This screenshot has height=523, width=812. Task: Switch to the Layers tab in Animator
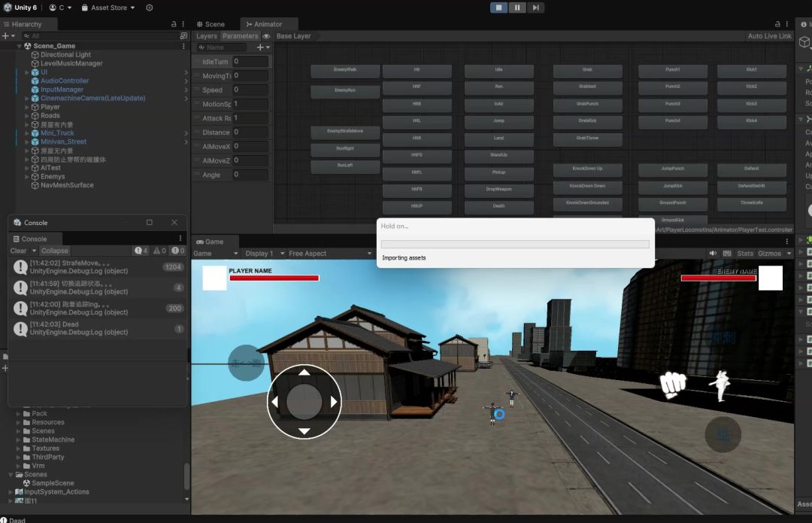(x=206, y=36)
